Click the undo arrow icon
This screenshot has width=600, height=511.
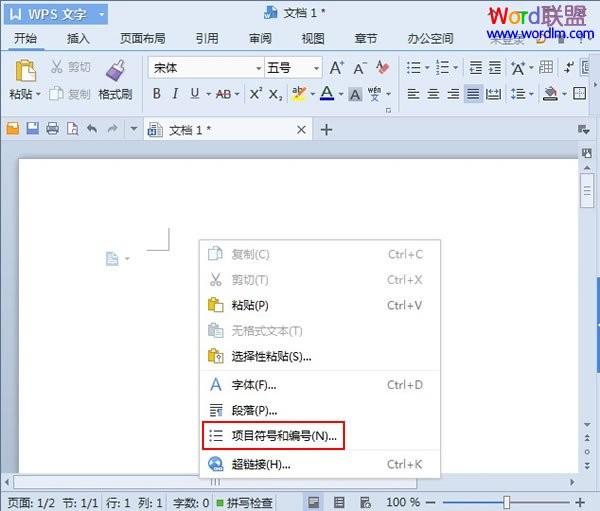coord(92,129)
